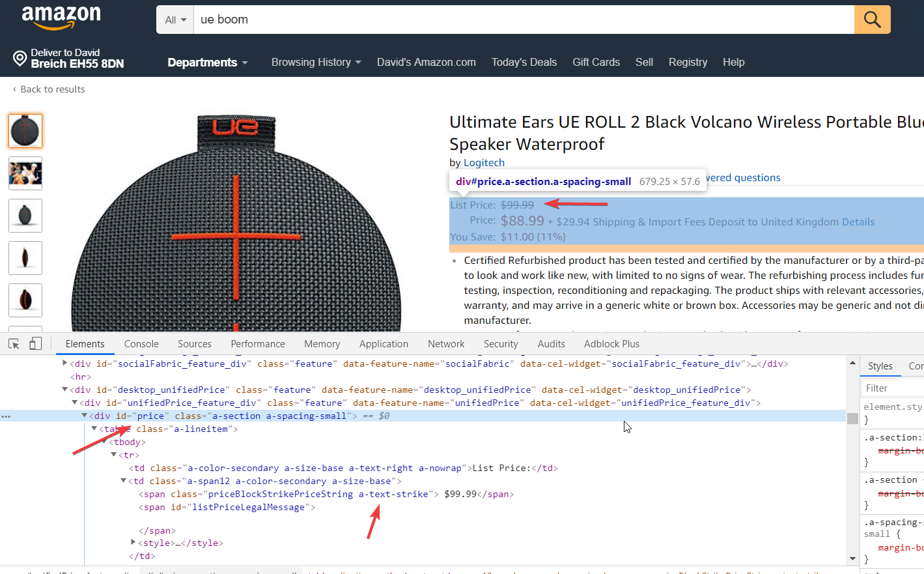Click the ue boom search field
Screen dimensions: 924x574
tap(524, 20)
